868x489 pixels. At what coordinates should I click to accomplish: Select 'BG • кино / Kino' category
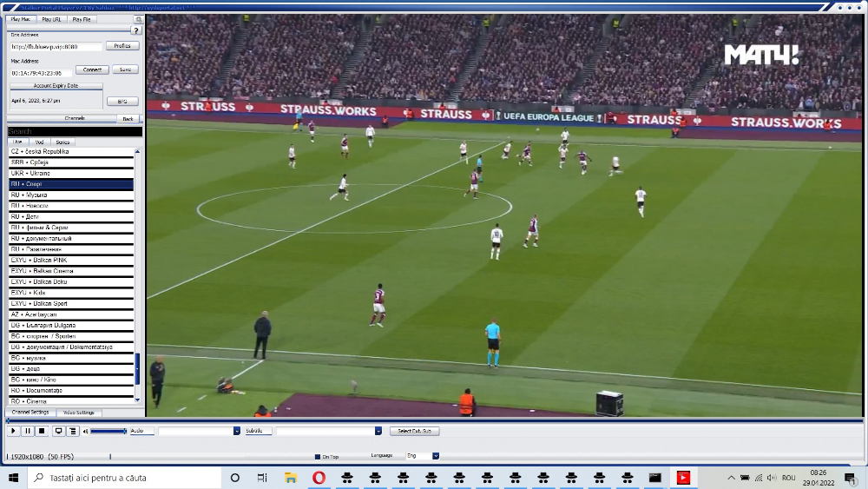click(71, 380)
